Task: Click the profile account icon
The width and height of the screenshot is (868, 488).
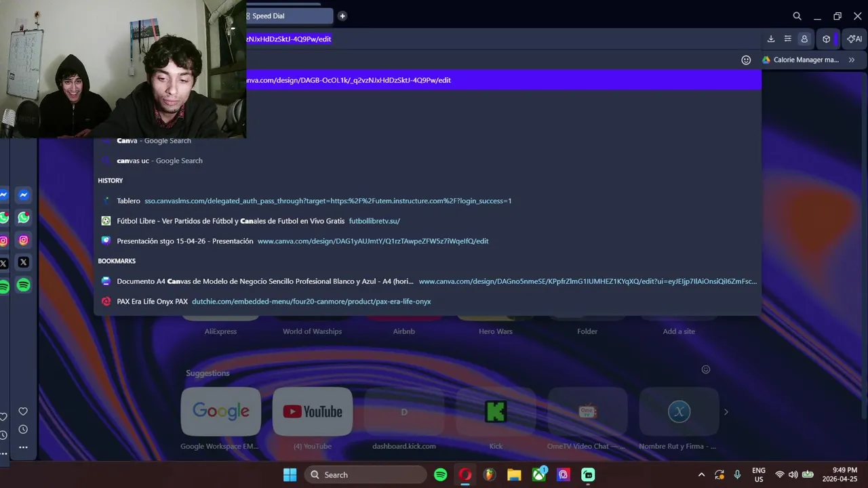Action: (804, 39)
